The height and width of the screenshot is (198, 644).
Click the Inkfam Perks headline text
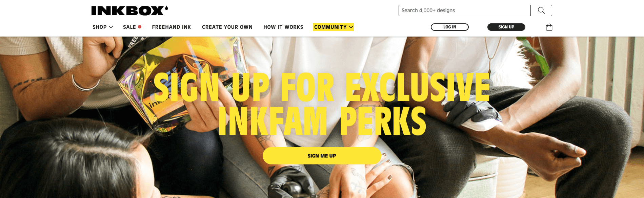pos(322,121)
